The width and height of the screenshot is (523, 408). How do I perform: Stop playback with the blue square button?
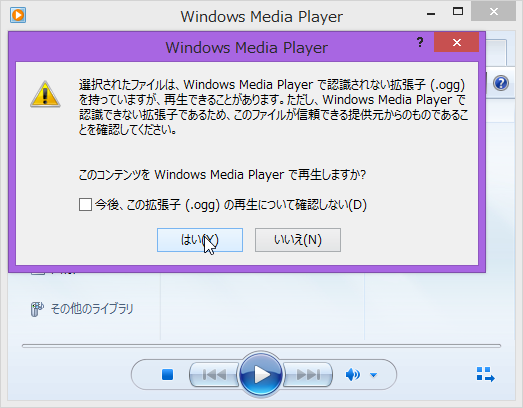point(167,374)
